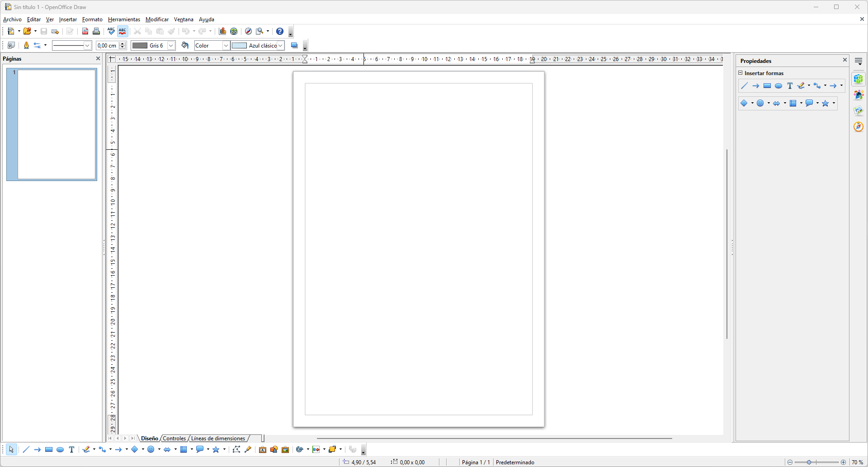Open the Modificar menu
The image size is (868, 467).
[x=157, y=19]
